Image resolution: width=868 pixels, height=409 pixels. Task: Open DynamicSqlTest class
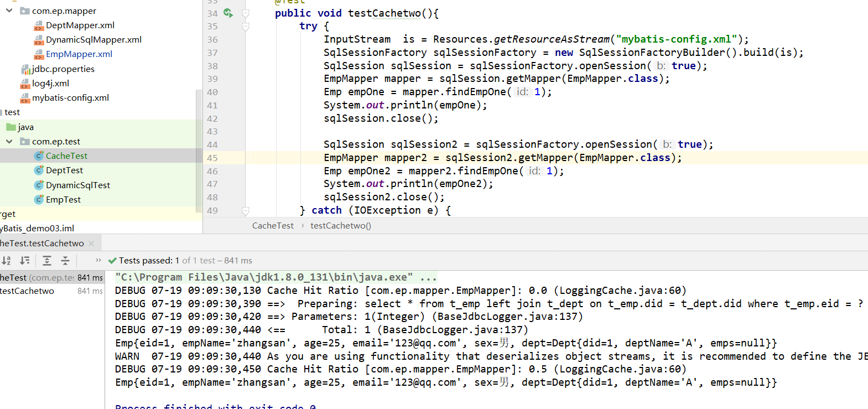click(x=78, y=185)
